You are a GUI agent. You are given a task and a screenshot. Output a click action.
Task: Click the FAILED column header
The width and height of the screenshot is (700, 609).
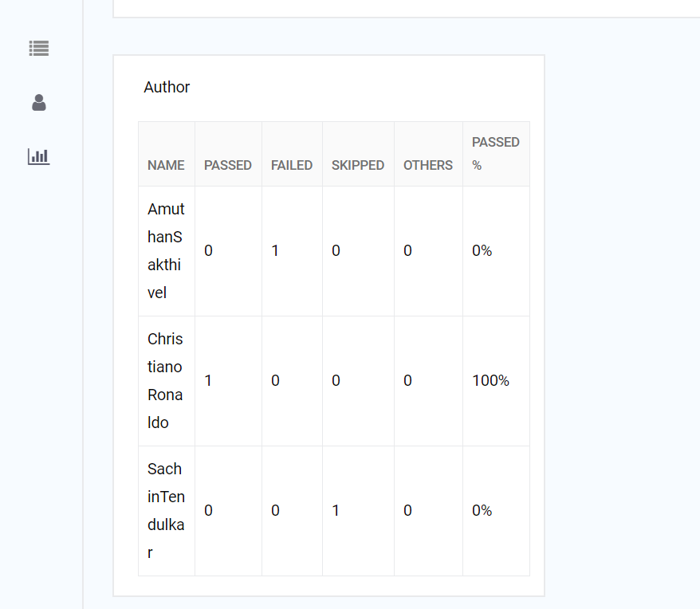(x=292, y=165)
